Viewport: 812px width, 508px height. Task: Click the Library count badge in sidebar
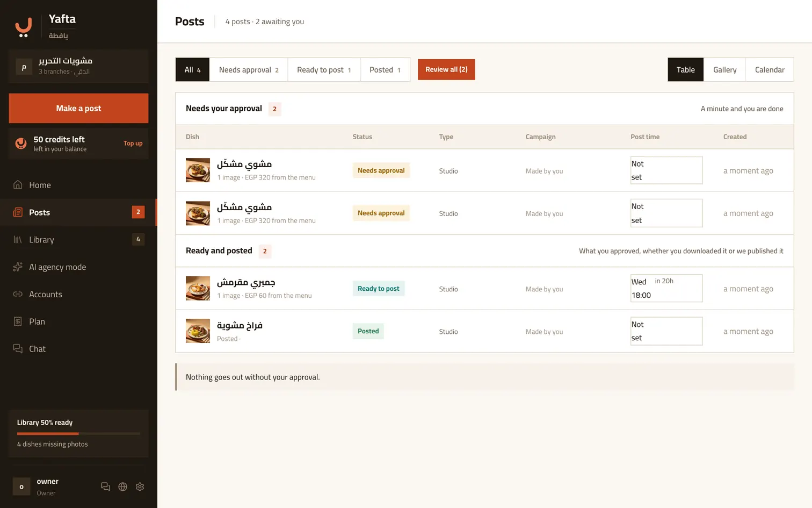(138, 239)
